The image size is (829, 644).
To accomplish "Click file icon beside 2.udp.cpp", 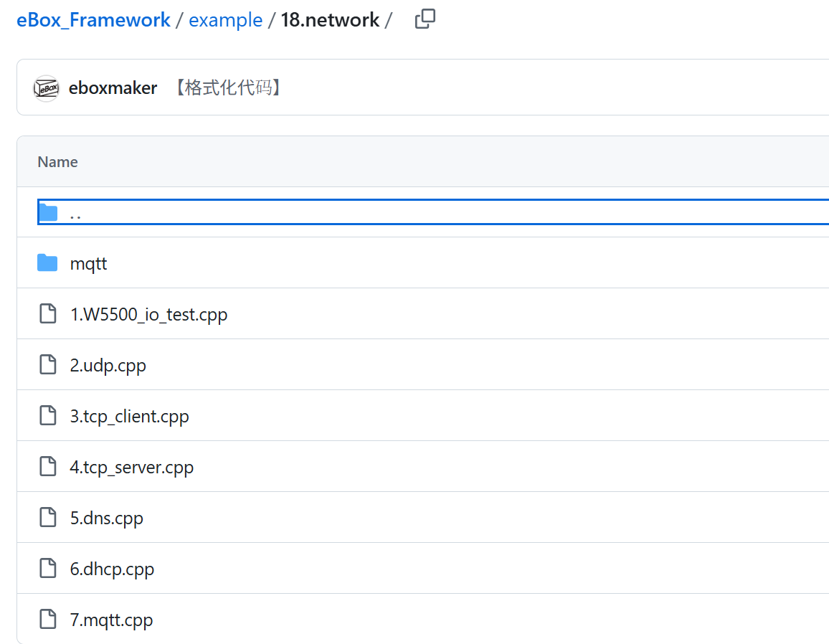I will pyautogui.click(x=48, y=365).
